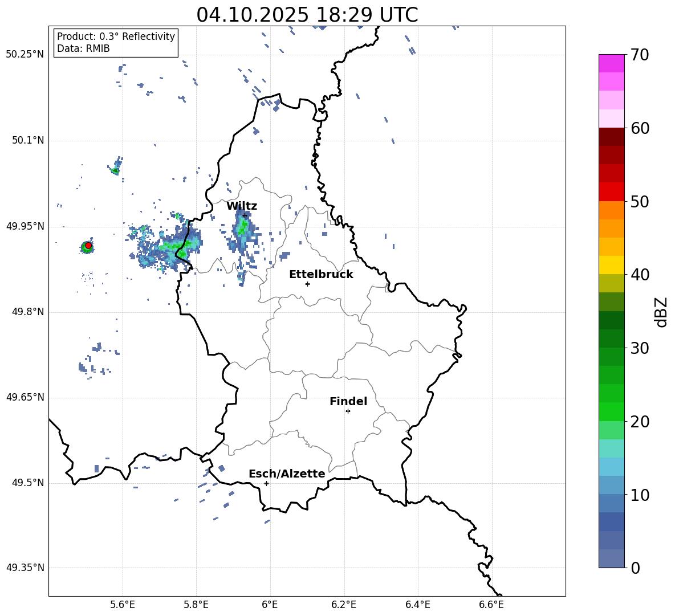Viewport: 675px width, 616px height.
Task: Click the 49.35°N latitude label
Action: click(25, 568)
